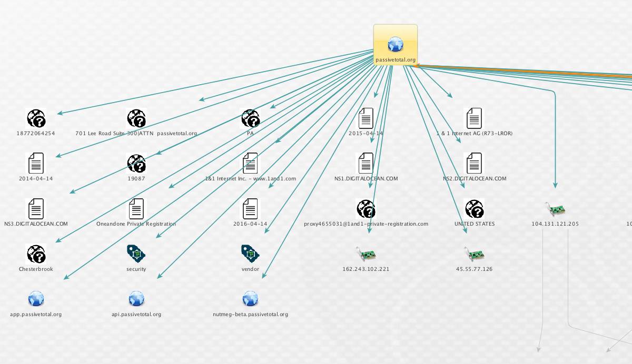Screen dimensions: 632x364
Task: Click the 18772064254 phone entity icon
Action: click(x=36, y=118)
